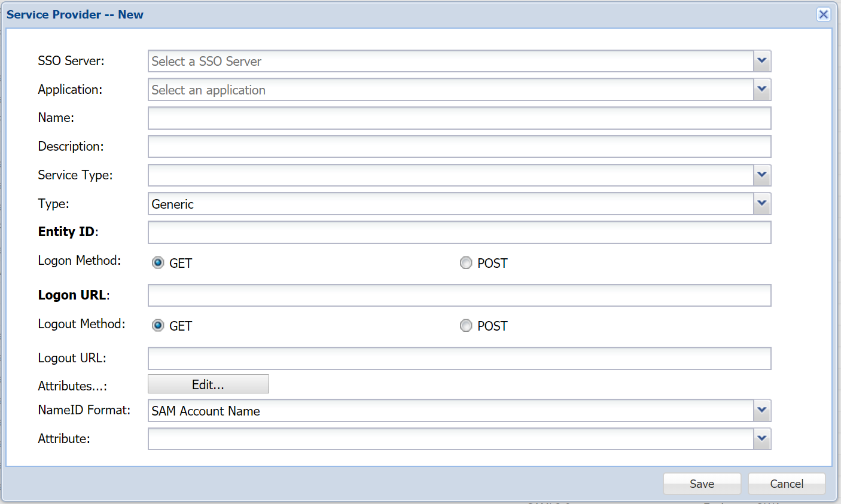
Task: Click the Logon URL text box
Action: 459,295
